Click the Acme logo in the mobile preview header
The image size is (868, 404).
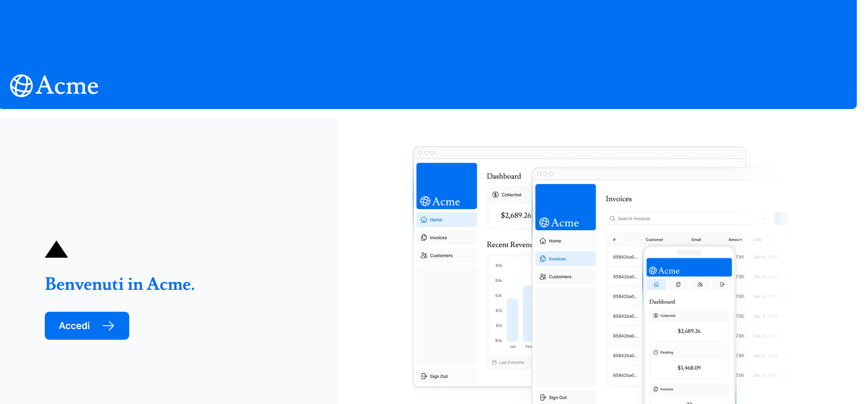(x=664, y=271)
